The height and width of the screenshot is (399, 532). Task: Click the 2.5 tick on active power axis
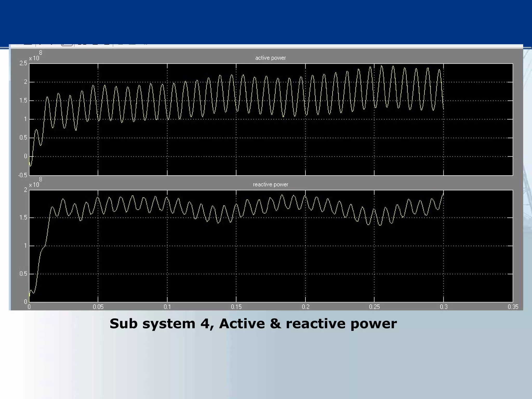point(23,63)
